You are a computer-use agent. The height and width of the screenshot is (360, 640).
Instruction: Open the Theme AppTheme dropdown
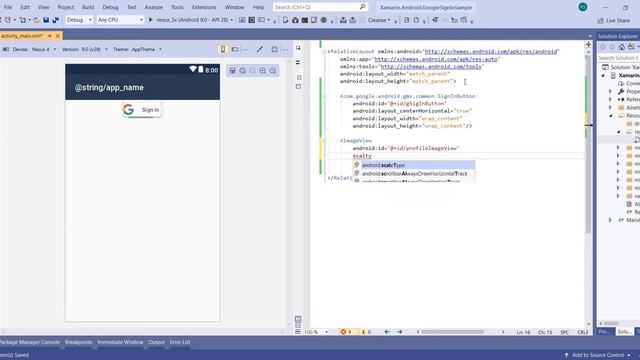tap(138, 49)
